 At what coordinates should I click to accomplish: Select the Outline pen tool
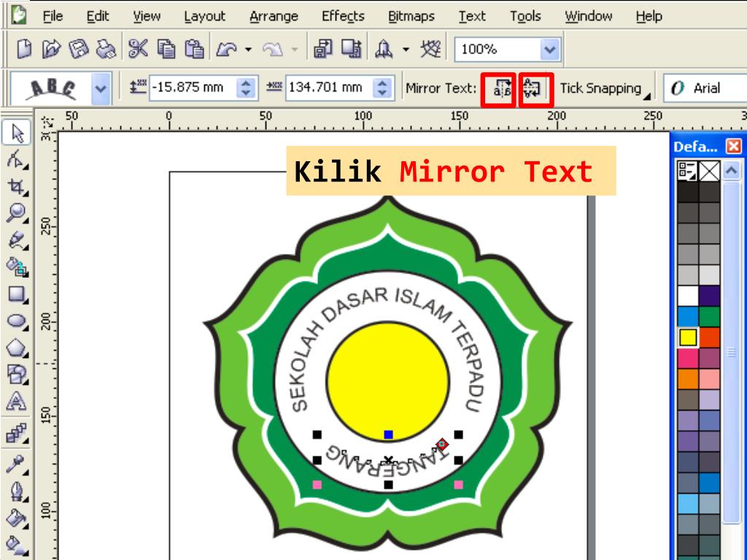(17, 491)
